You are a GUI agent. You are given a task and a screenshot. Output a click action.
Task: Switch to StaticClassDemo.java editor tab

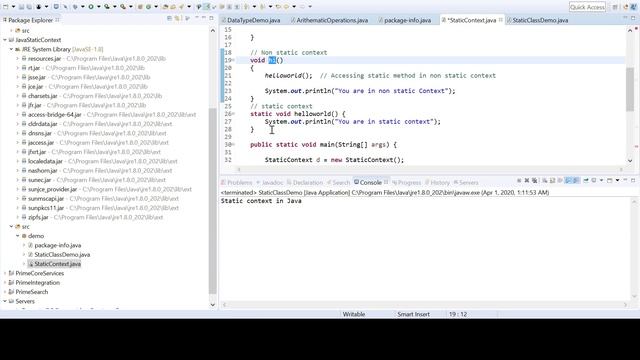pyautogui.click(x=537, y=20)
